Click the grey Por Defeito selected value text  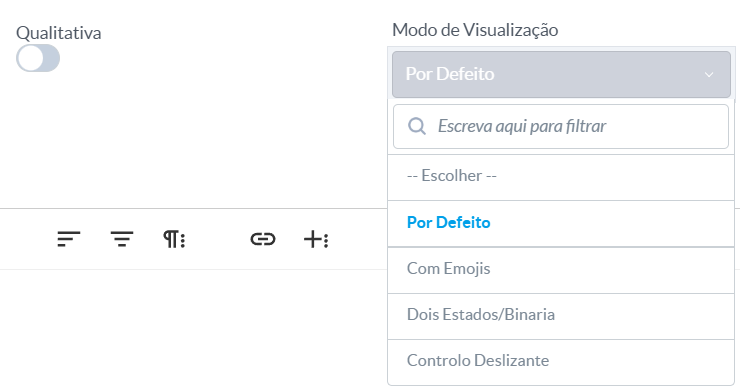(x=450, y=74)
